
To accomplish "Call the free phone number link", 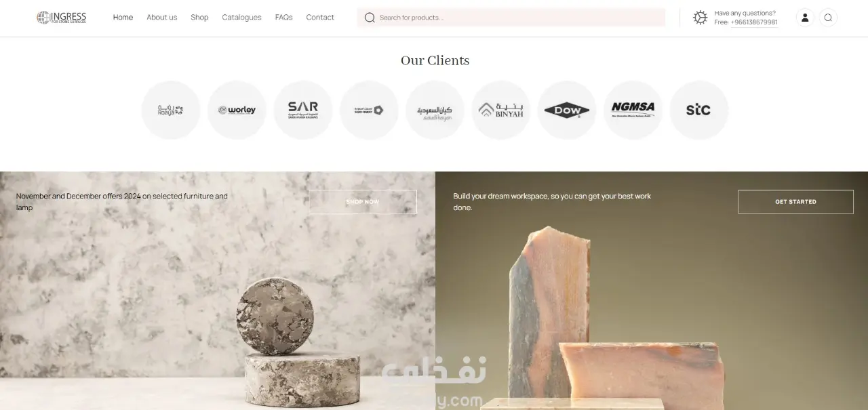I will (x=754, y=22).
